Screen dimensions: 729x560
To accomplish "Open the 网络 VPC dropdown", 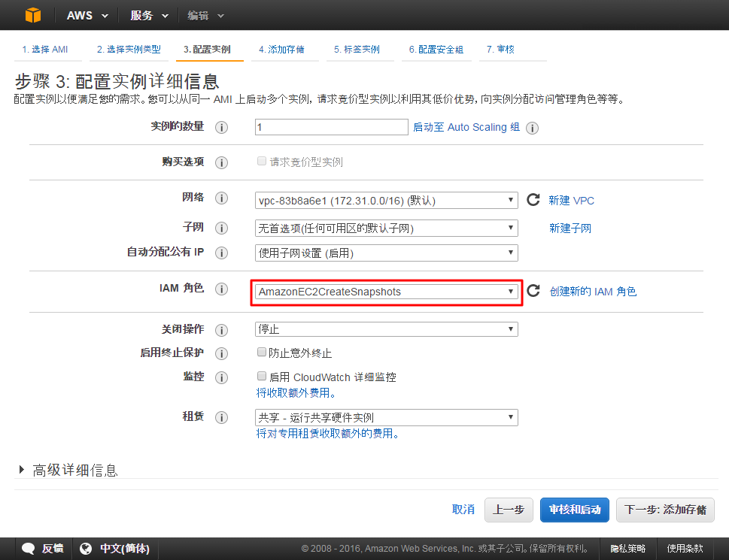I will tap(387, 201).
